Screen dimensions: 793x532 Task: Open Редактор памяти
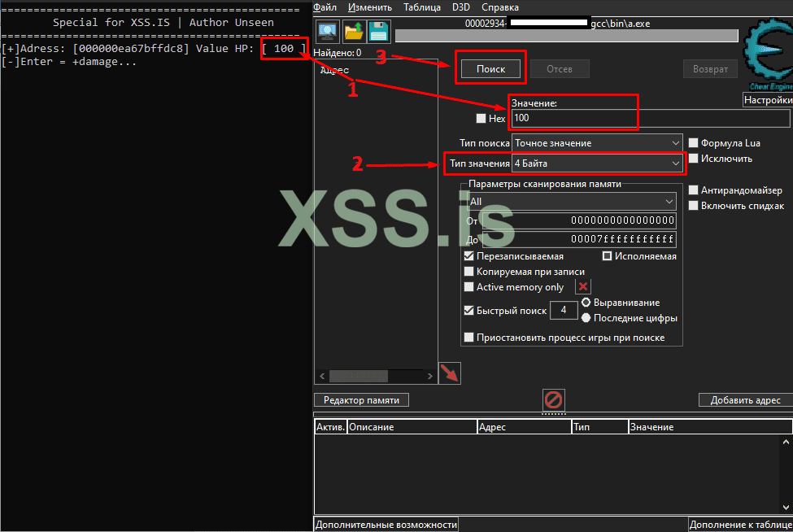361,400
